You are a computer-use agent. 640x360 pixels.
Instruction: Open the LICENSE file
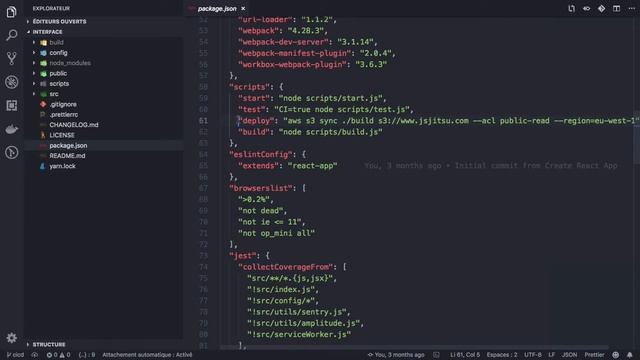(x=62, y=135)
